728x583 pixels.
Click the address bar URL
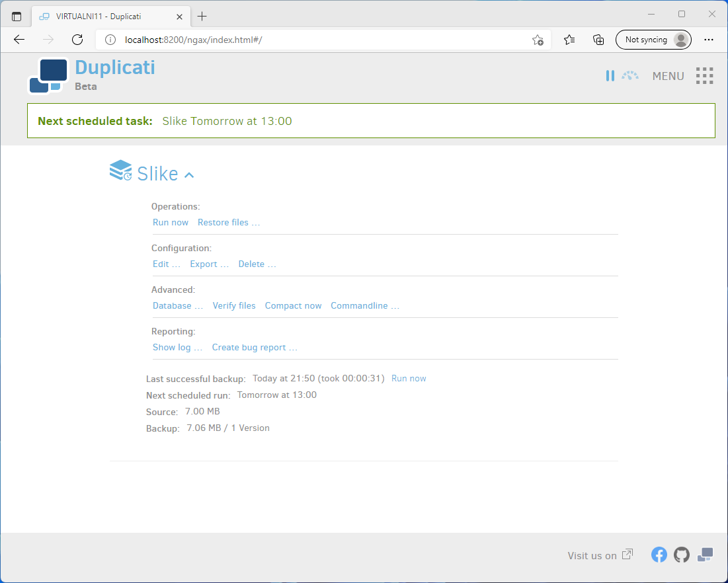click(x=194, y=40)
